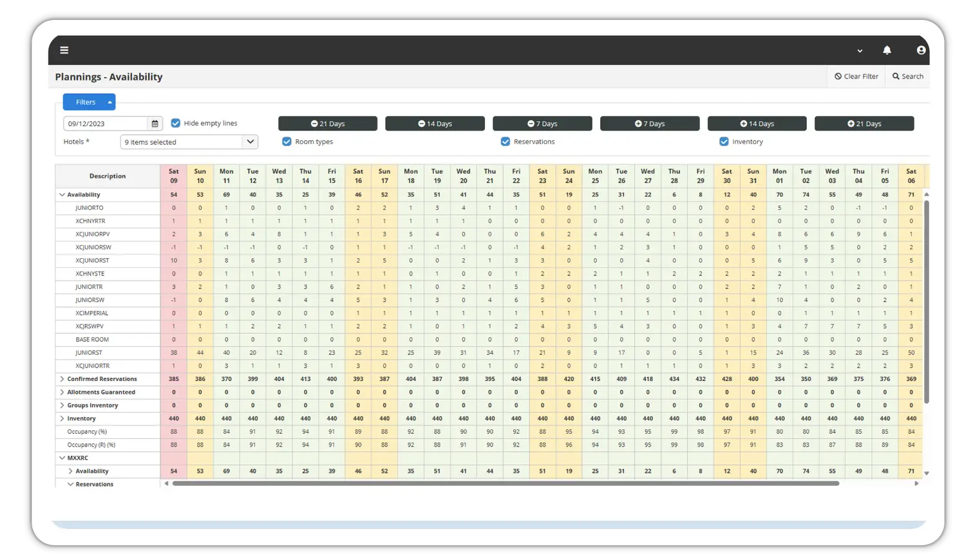Click the Search button

point(907,77)
